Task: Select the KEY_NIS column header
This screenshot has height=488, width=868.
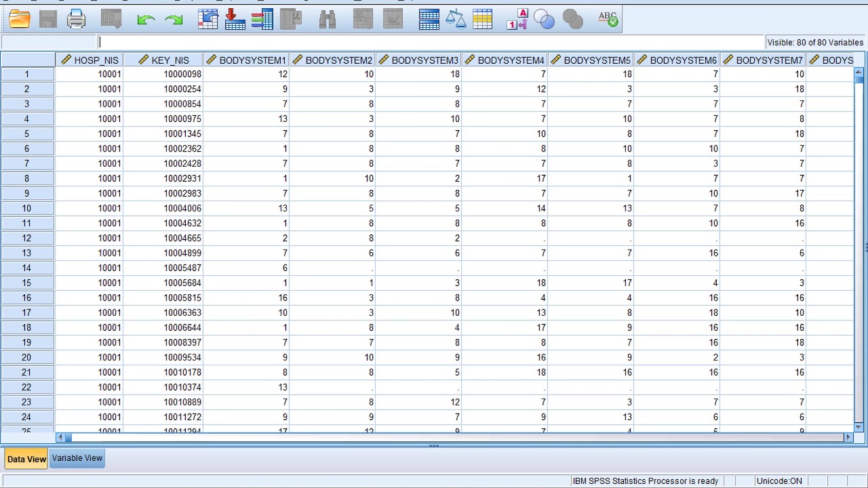Action: (x=163, y=60)
